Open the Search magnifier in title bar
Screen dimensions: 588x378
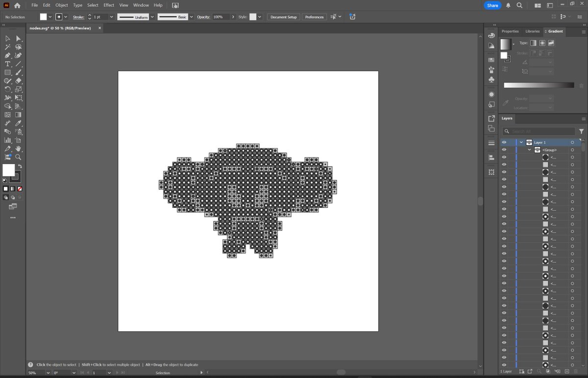click(519, 5)
